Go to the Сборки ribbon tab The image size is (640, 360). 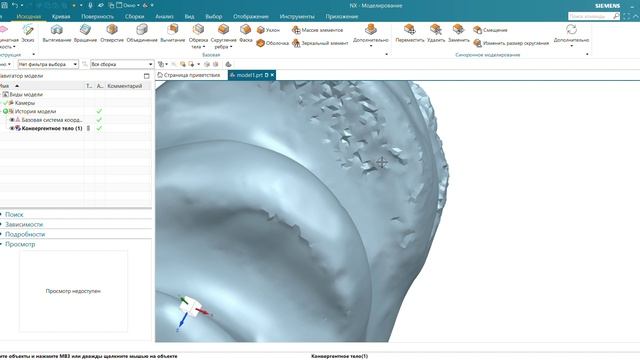coord(134,17)
